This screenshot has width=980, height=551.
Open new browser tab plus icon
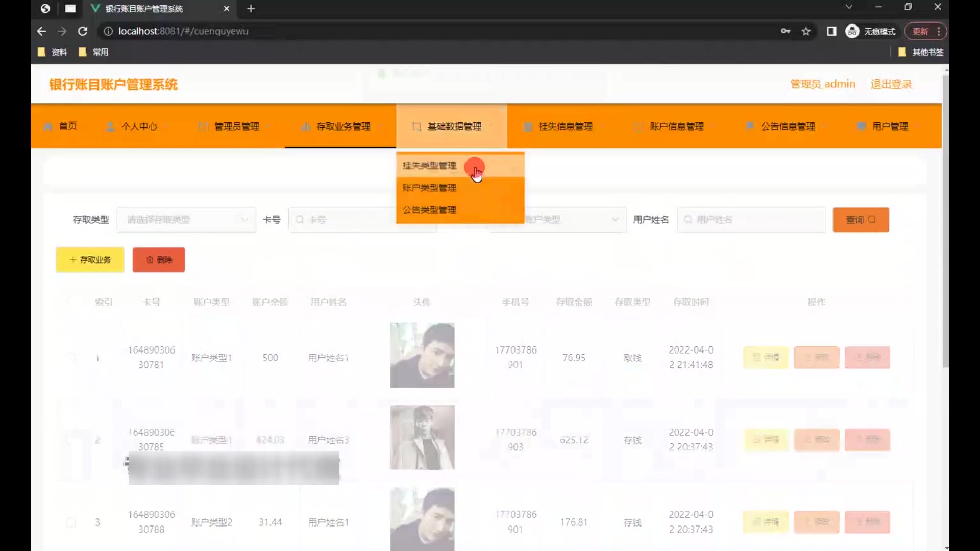point(251,9)
